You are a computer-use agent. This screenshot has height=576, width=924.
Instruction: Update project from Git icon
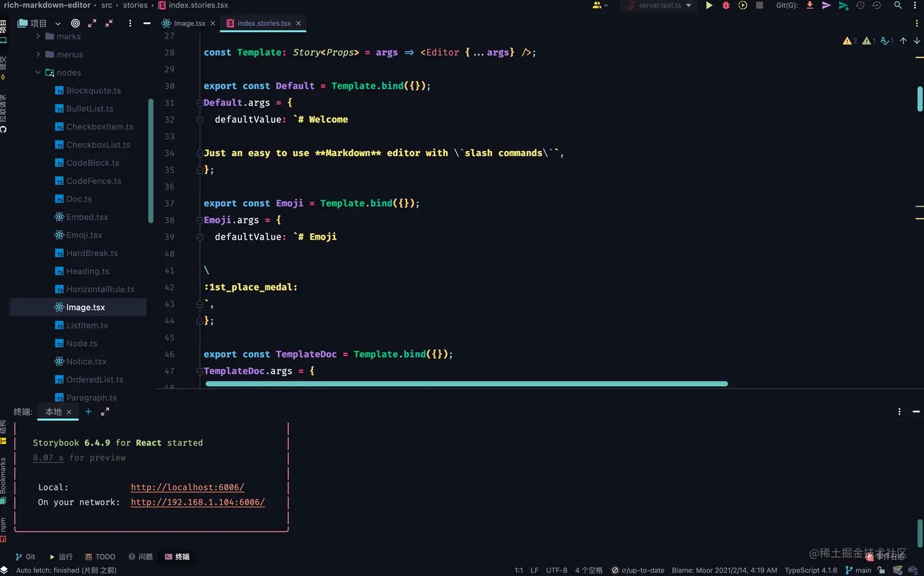[x=810, y=6]
